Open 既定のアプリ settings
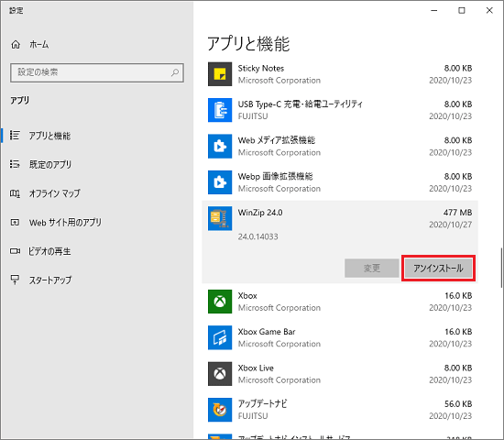The height and width of the screenshot is (440, 504). click(x=50, y=165)
